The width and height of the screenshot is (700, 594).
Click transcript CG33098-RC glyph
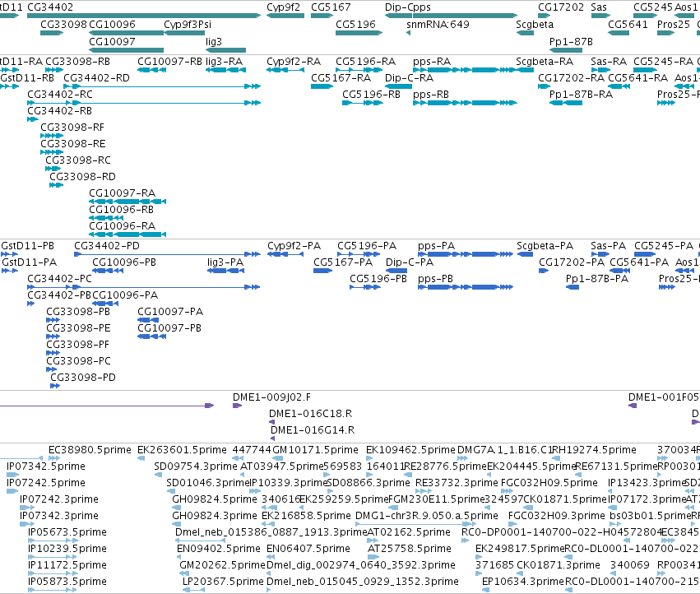pyautogui.click(x=53, y=169)
